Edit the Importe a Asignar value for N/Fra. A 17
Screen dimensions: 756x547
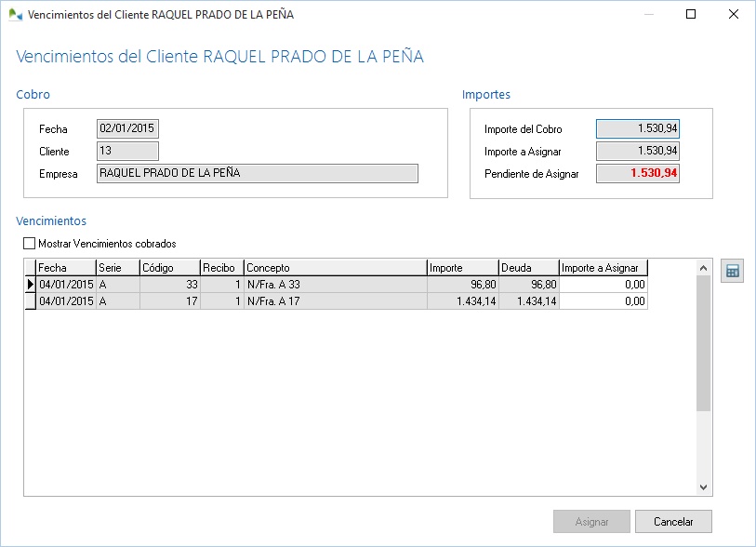(604, 300)
